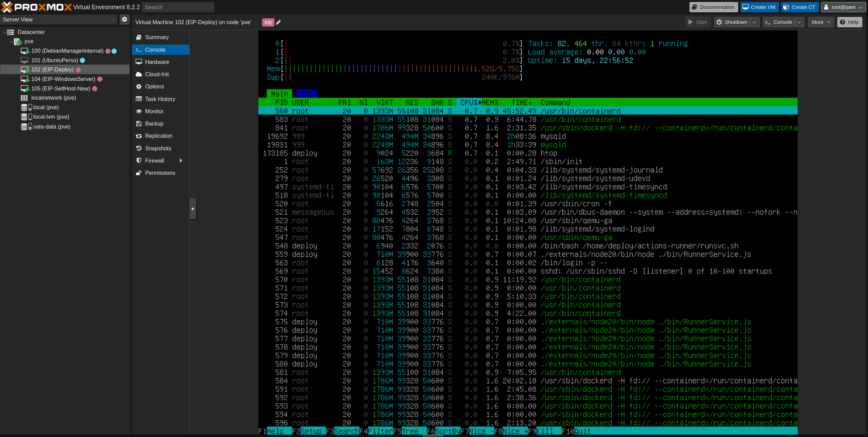
Task: Click htop Main tab in console
Action: click(279, 94)
